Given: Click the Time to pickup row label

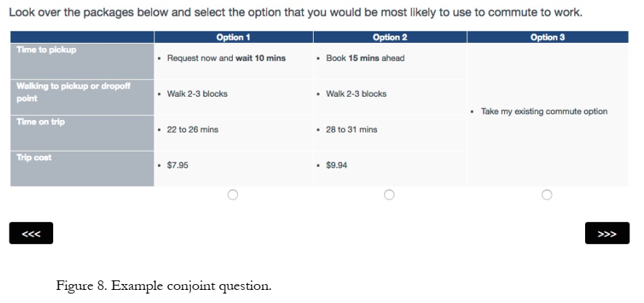Looking at the screenshot, I should (x=47, y=50).
